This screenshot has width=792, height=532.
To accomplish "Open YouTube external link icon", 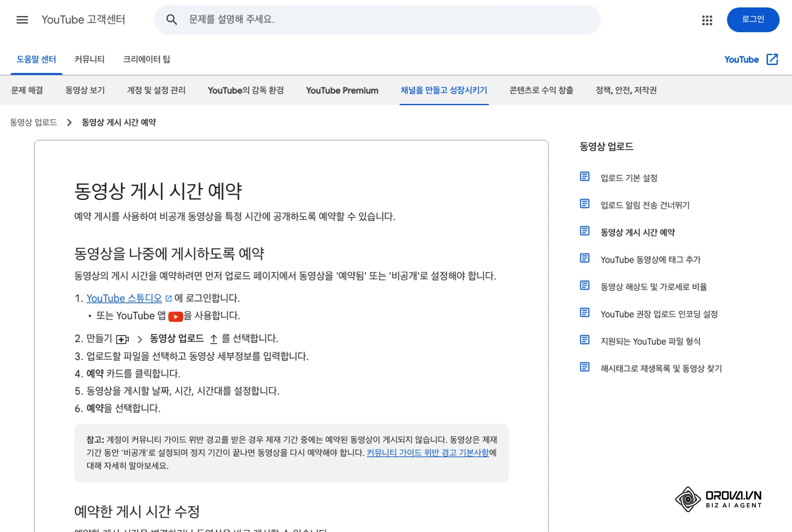I will [x=772, y=59].
